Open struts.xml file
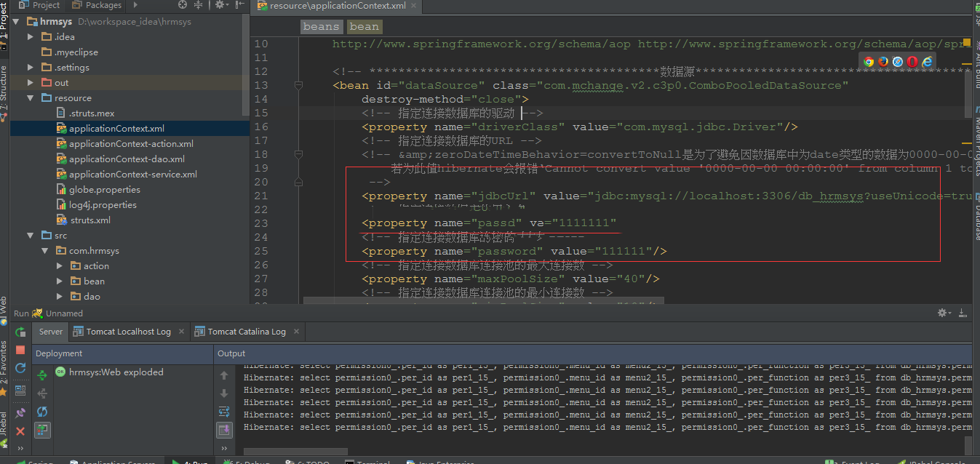This screenshot has height=464, width=980. 84,220
